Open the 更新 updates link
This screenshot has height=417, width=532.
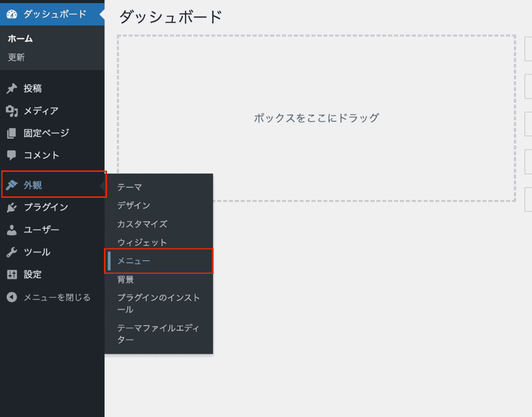(x=16, y=58)
